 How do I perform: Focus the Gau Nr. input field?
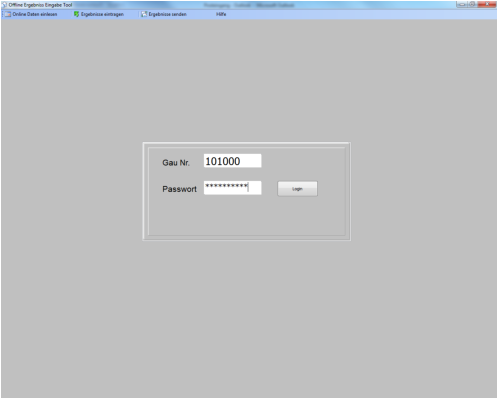point(233,161)
